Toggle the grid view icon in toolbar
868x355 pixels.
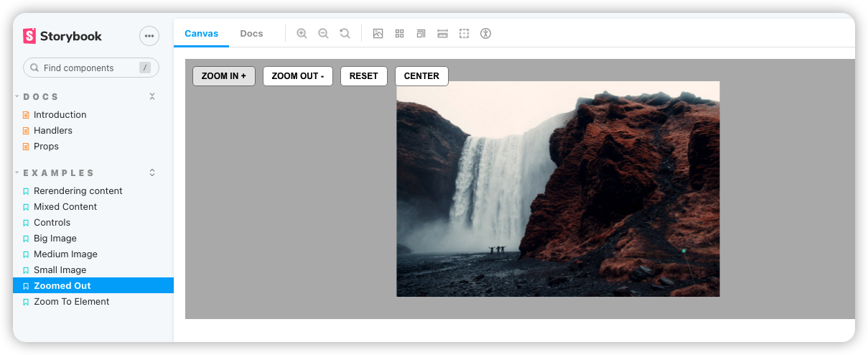[400, 34]
